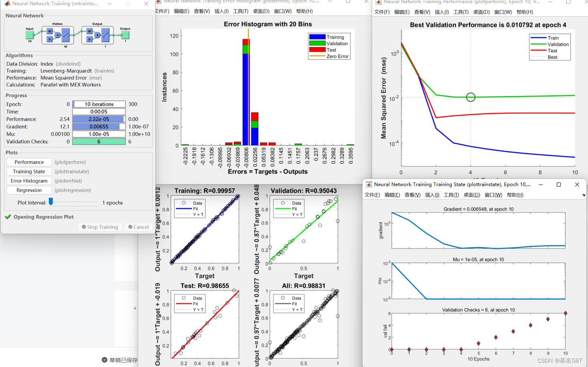Open 帮助(H) menu in Performance figure window

[525, 12]
